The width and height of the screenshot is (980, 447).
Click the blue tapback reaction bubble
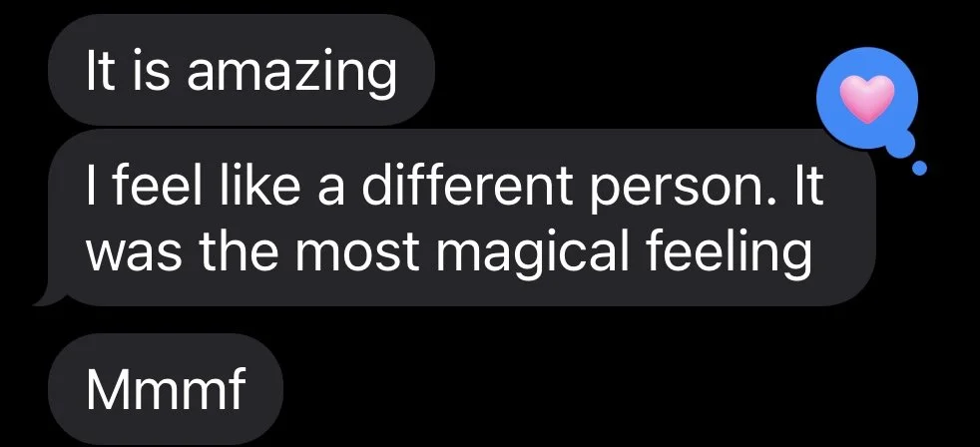(x=867, y=98)
